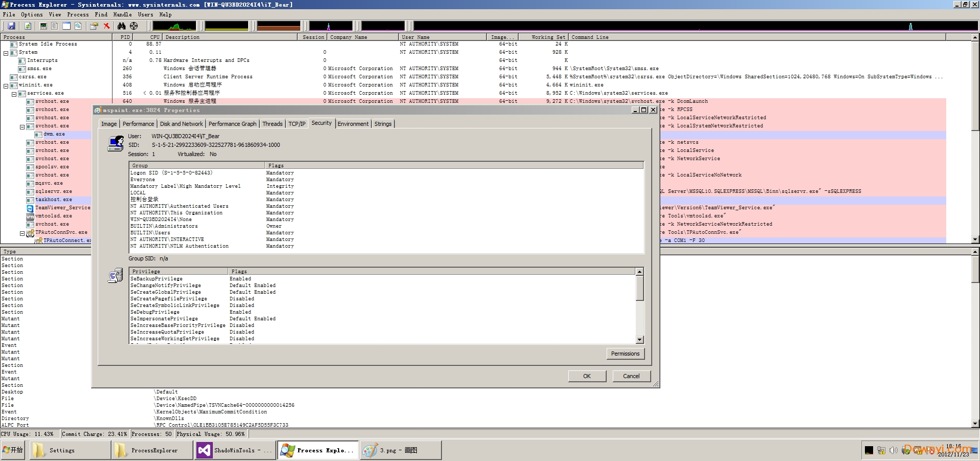The width and height of the screenshot is (980, 461).
Task: Open System Information via the graph monitor icon
Action: [43, 26]
